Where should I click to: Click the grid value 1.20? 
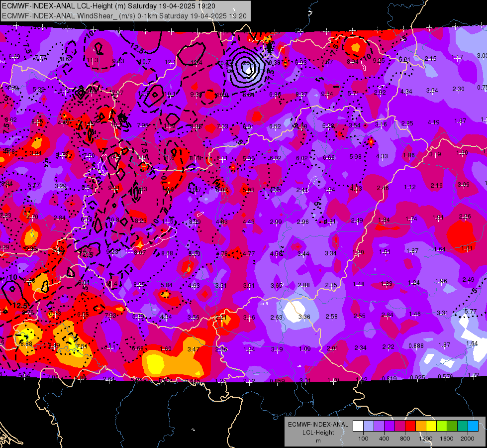pyautogui.click(x=358, y=252)
